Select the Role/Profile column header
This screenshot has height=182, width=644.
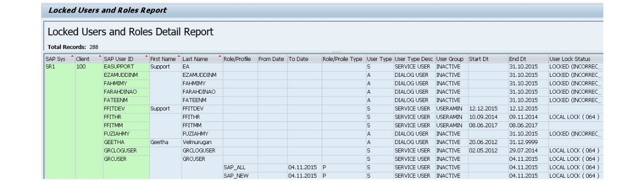(x=240, y=59)
